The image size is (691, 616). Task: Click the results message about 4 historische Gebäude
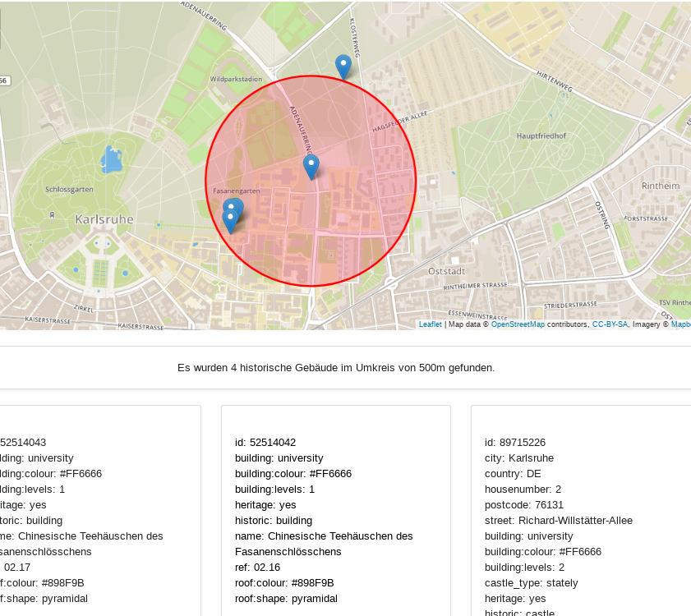[x=336, y=367]
